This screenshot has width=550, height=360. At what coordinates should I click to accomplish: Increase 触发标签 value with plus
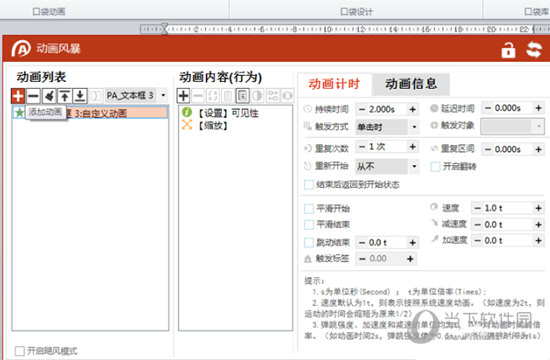point(410,259)
